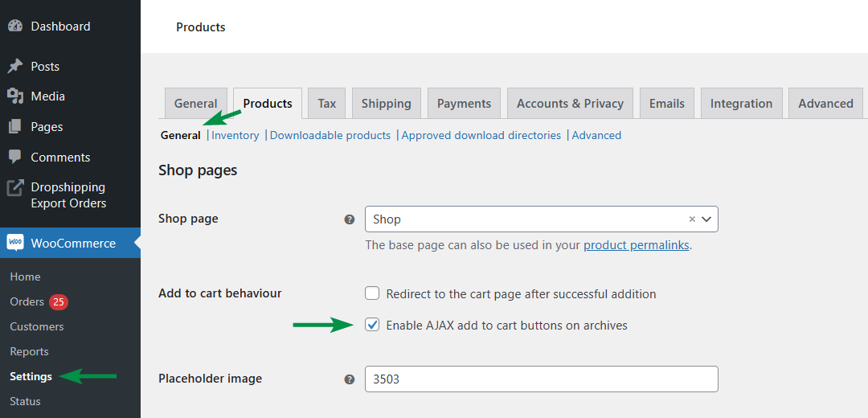
Task: Click the Pages document icon
Action: [15, 127]
